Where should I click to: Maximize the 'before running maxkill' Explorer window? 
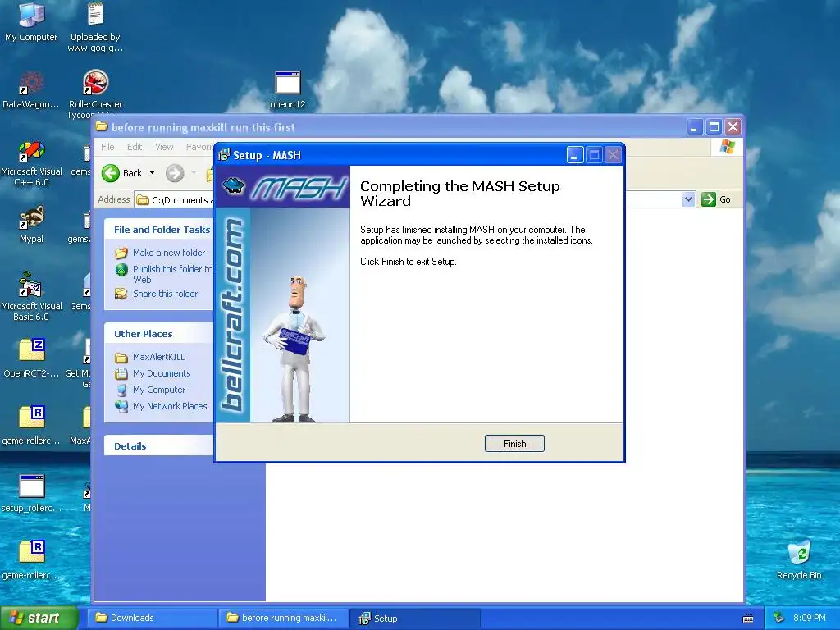pyautogui.click(x=714, y=127)
